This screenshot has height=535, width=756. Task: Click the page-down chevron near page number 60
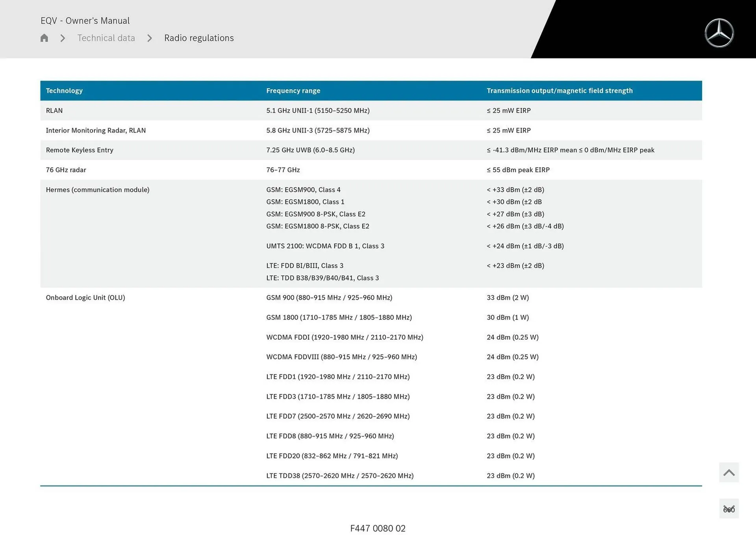click(x=729, y=509)
